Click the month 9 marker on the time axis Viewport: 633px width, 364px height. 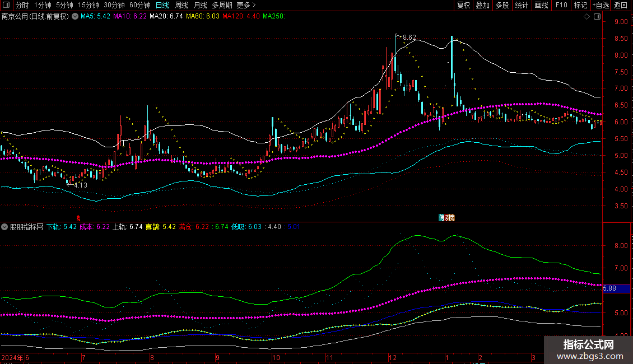[x=217, y=357]
